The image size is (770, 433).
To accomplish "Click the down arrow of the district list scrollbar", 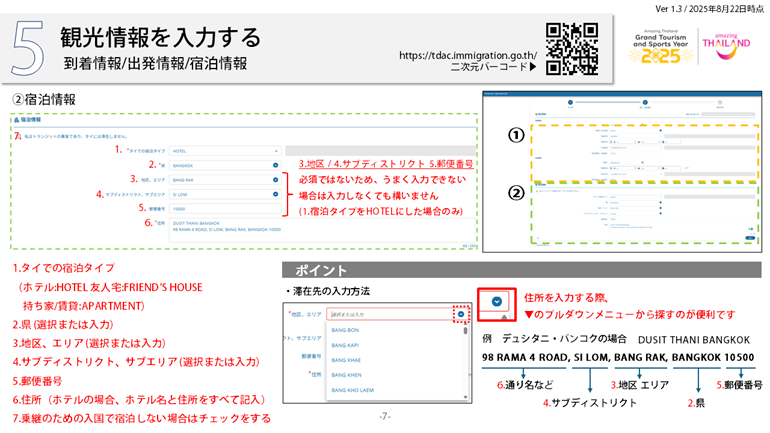I will [466, 397].
